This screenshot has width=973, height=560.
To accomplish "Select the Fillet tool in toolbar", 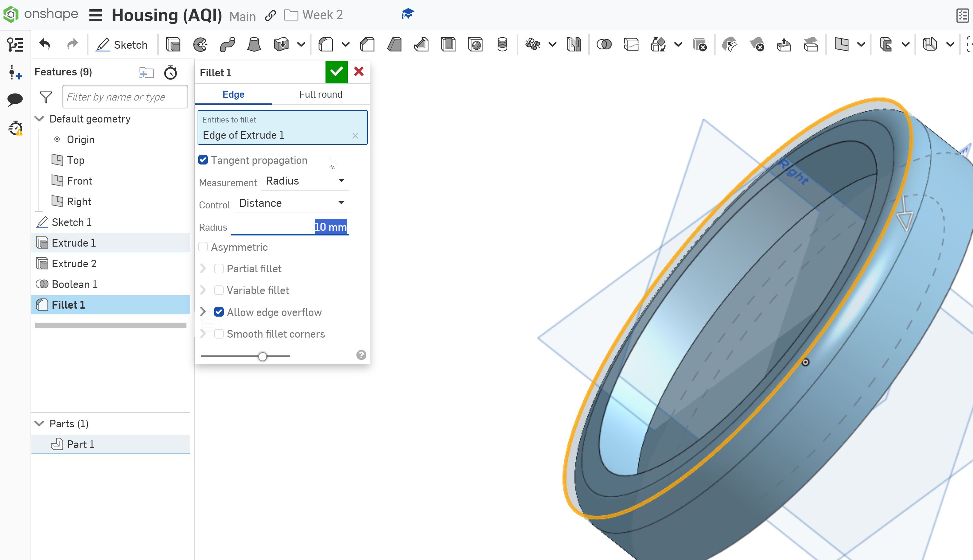I will (326, 44).
